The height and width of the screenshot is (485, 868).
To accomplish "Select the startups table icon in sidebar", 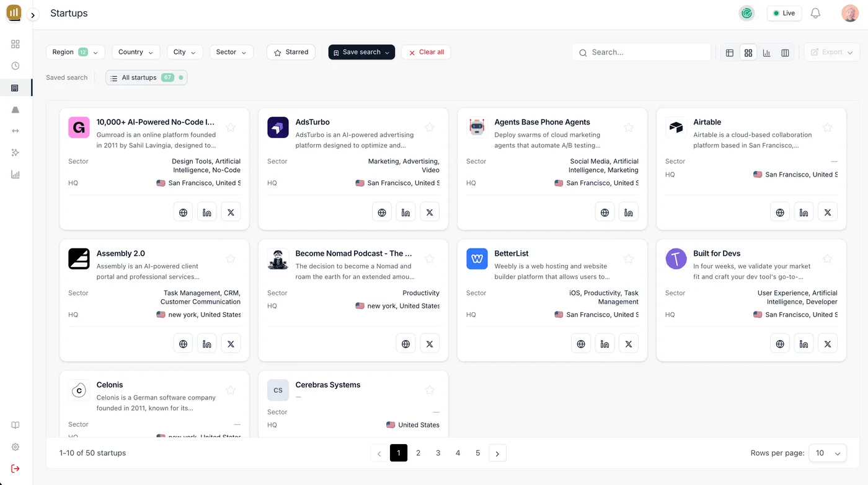I will (x=15, y=88).
